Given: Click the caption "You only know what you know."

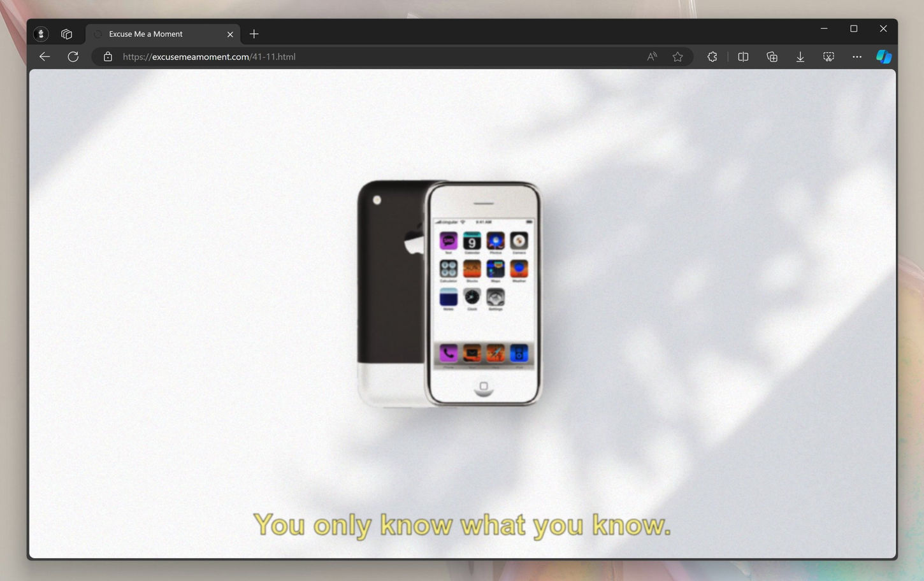Looking at the screenshot, I should coord(462,525).
